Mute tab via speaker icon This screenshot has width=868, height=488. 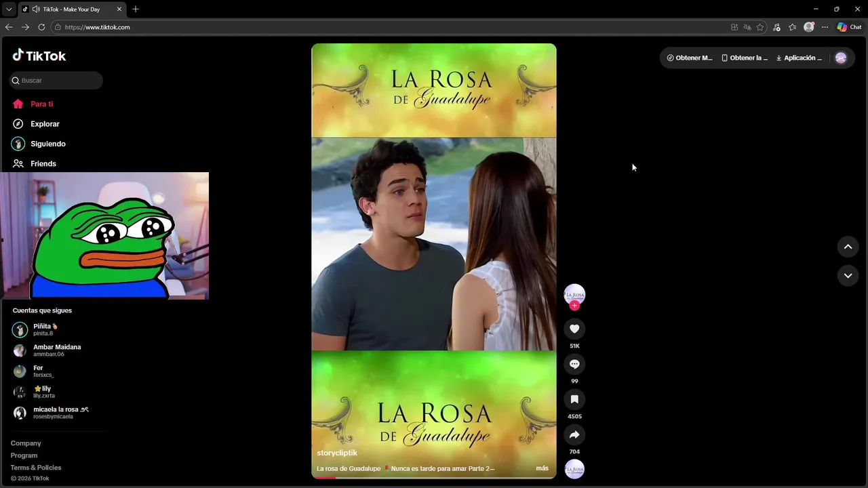35,9
